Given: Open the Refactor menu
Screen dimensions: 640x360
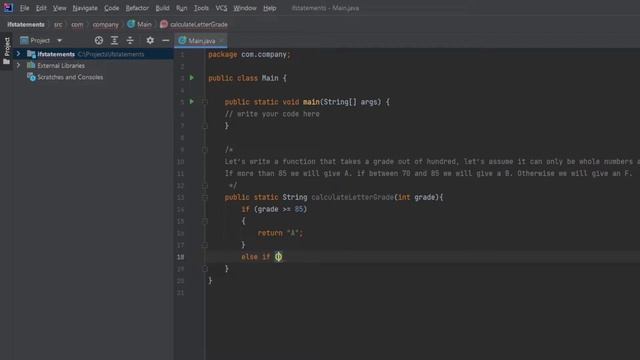Looking at the screenshot, I should pyautogui.click(x=137, y=8).
